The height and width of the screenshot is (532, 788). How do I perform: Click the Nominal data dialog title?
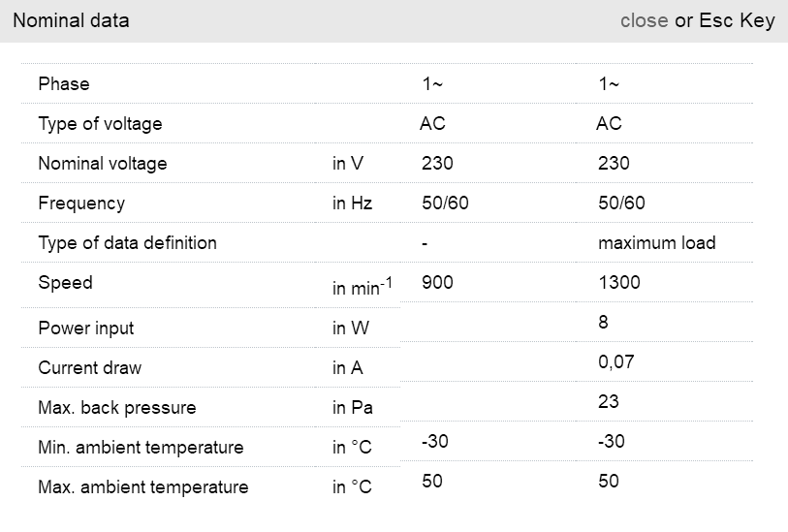pos(71,20)
